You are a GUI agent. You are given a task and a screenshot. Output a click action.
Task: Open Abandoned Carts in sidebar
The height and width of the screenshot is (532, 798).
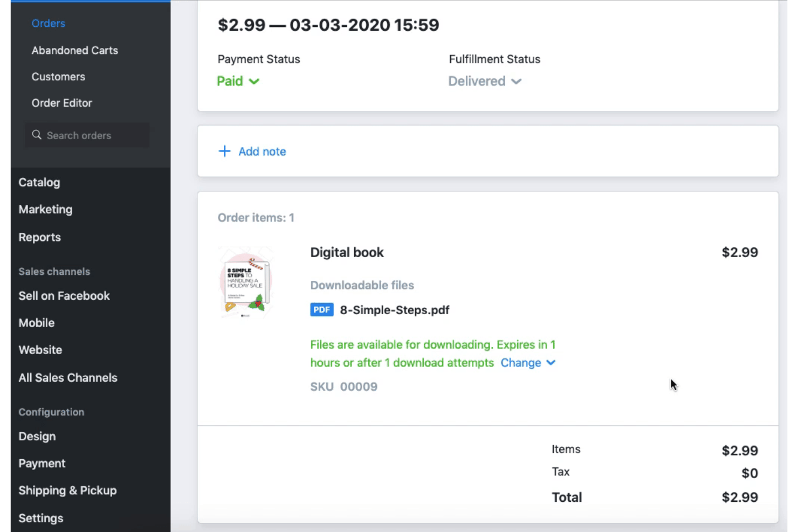pyautogui.click(x=74, y=50)
